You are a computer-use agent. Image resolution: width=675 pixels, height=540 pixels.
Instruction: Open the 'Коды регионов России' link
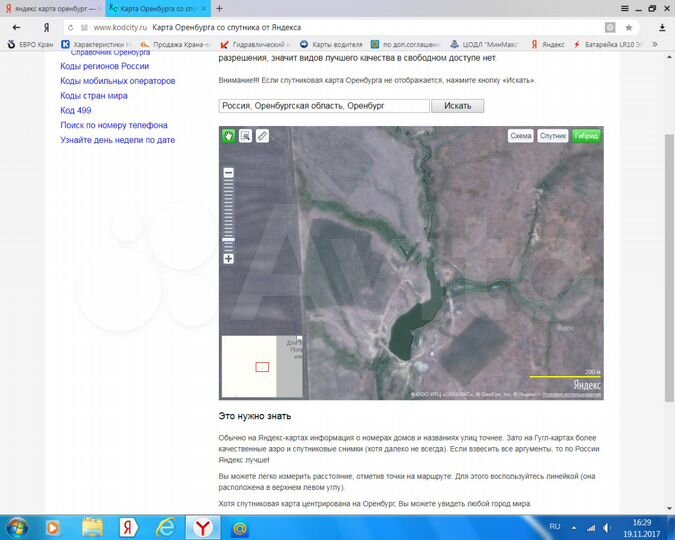tap(104, 66)
